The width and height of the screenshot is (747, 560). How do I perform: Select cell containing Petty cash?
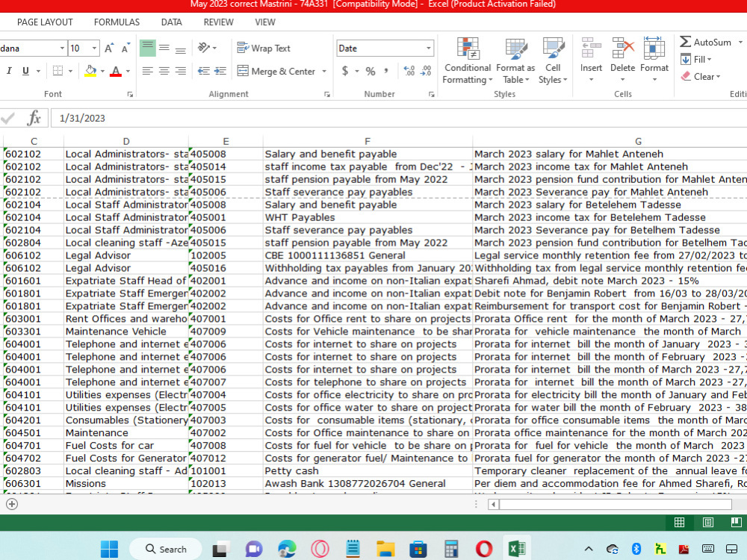coord(368,471)
